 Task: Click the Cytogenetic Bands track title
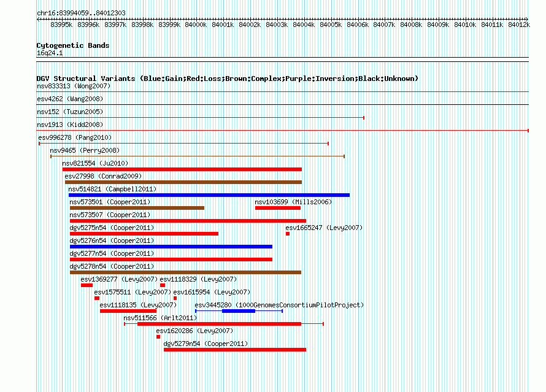click(x=73, y=45)
